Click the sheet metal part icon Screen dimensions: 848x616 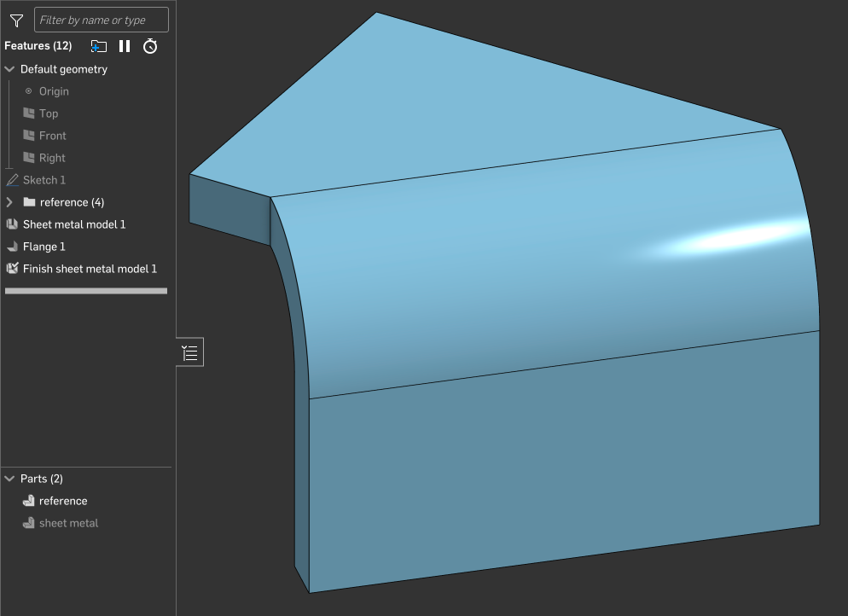tap(29, 523)
